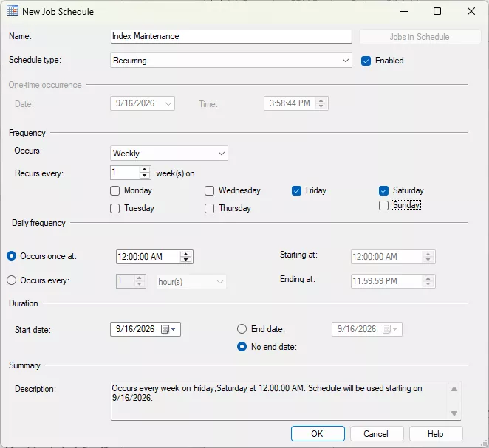Check the Thursday checkbox
Screen dimensions: 489x448
click(209, 208)
